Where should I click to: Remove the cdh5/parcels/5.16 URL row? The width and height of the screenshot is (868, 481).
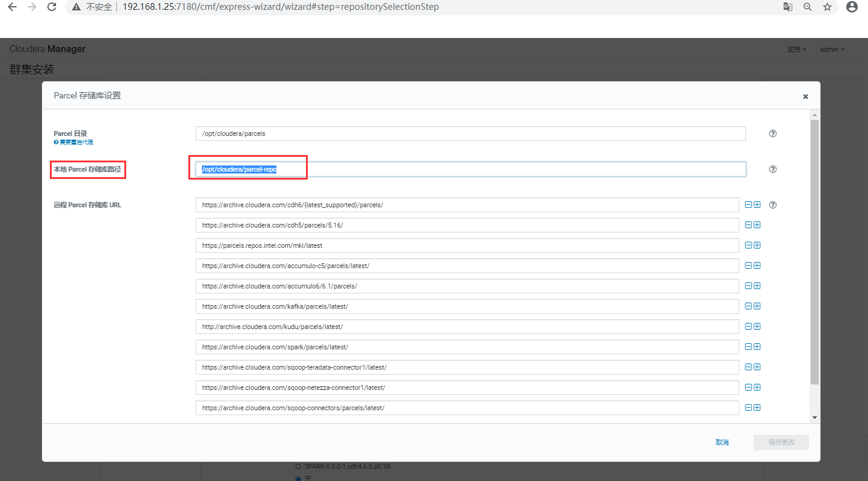[x=749, y=225]
